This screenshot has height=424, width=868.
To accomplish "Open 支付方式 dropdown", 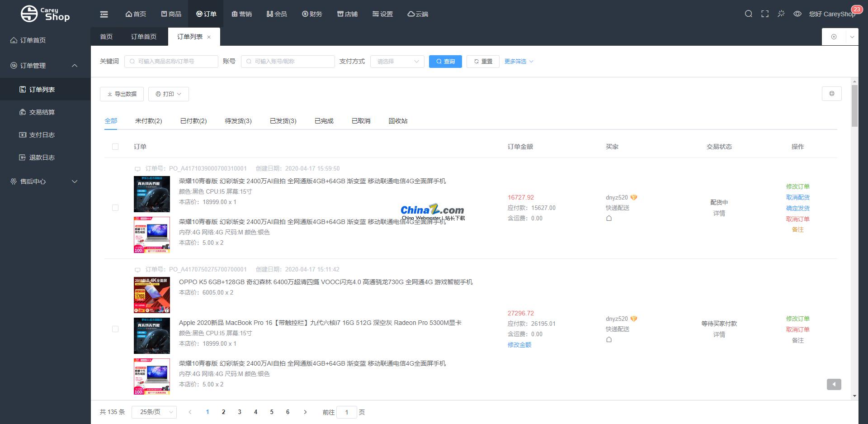I will point(397,62).
